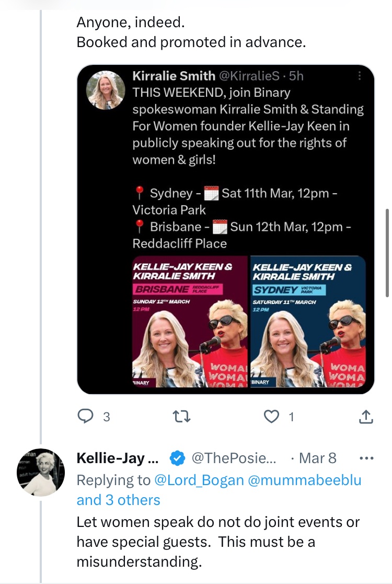This screenshot has height=584, width=392.
Task: Open the reply bubble icon with 3 replies
Action: (x=86, y=416)
